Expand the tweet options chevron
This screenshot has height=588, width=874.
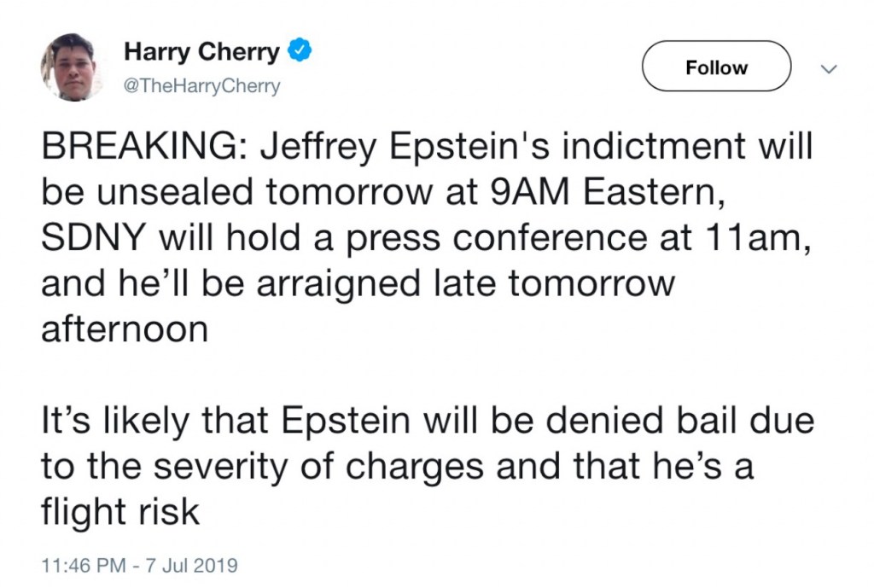pos(826,69)
